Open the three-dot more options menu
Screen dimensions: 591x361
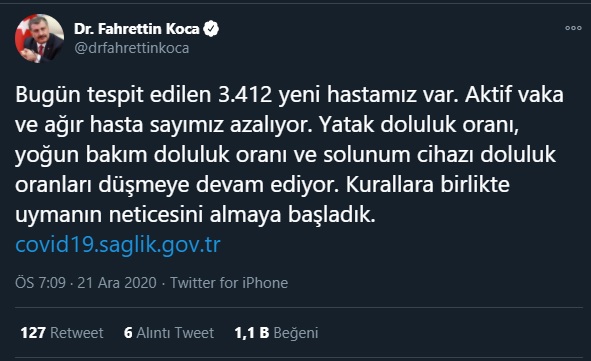tap(573, 28)
